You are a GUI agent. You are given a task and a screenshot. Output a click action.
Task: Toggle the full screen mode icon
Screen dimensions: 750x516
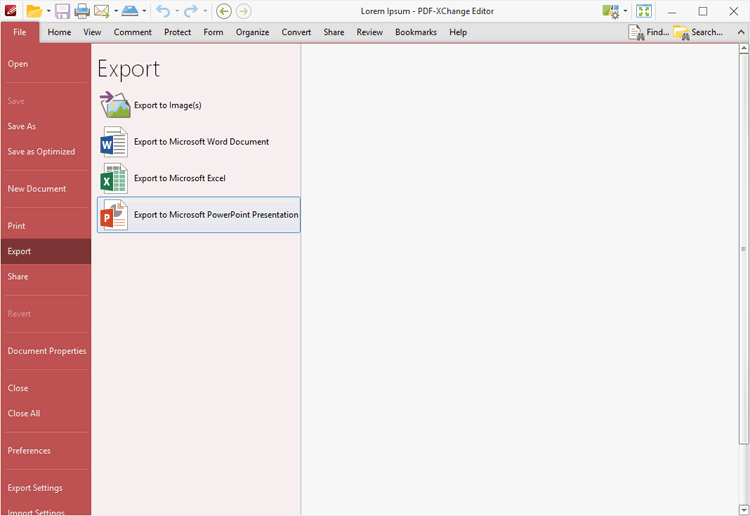(644, 11)
